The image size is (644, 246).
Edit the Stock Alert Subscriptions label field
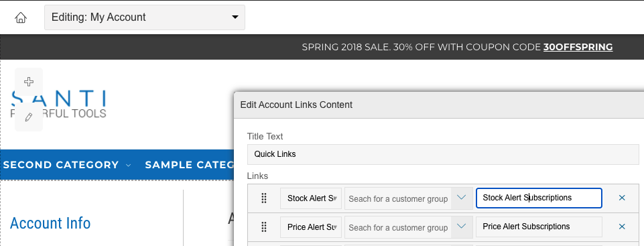pyautogui.click(x=539, y=198)
